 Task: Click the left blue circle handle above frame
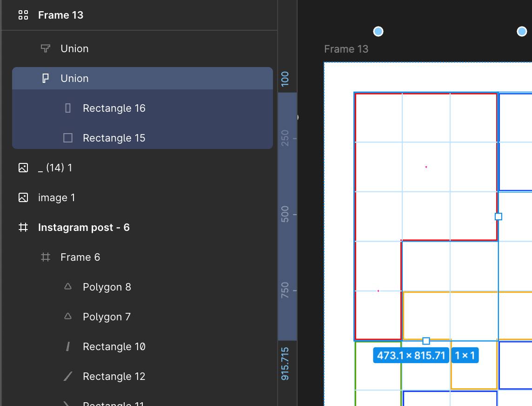click(x=378, y=32)
